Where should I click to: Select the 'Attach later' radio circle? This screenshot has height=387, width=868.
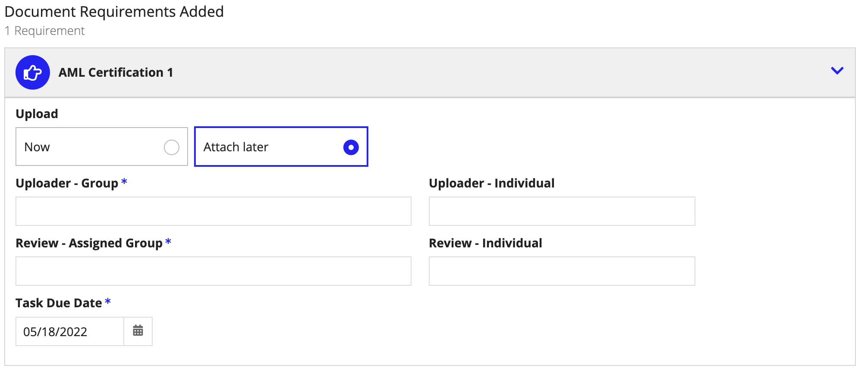click(x=351, y=147)
